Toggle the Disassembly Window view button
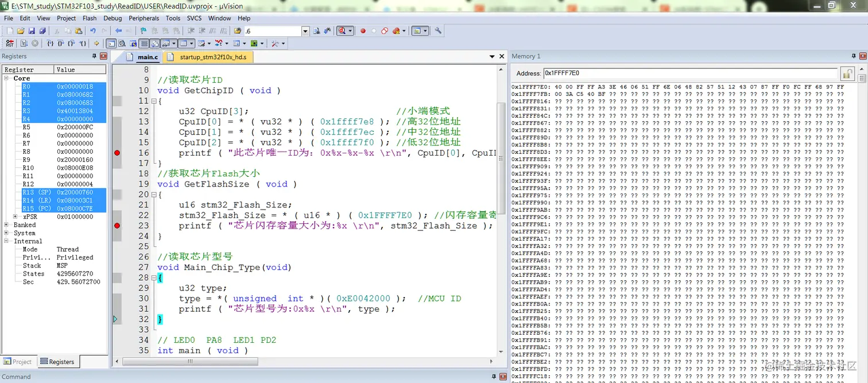The width and height of the screenshot is (868, 383). tap(122, 44)
